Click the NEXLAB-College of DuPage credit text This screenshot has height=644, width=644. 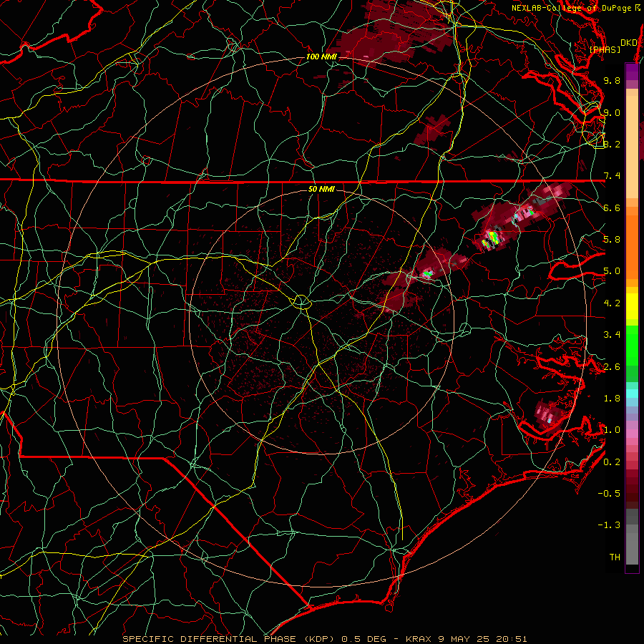point(571,8)
